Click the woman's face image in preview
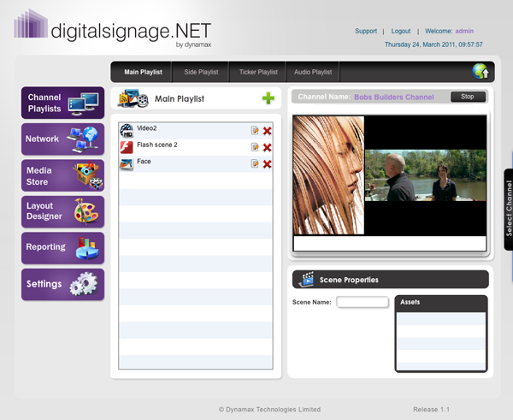Viewport: 513px width, 420px height. tap(328, 175)
